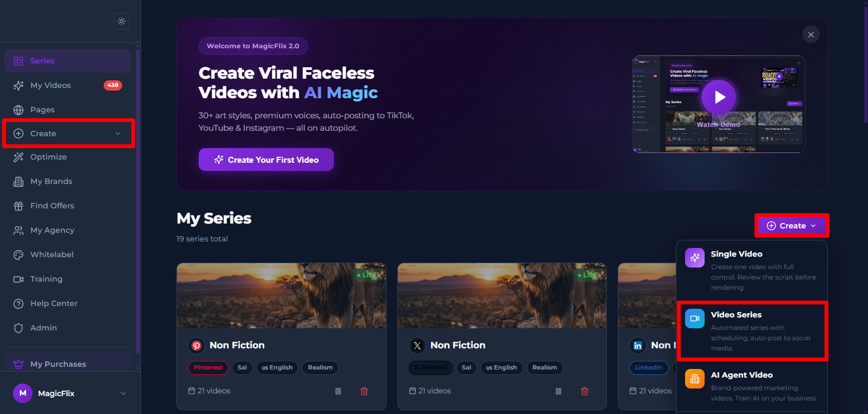
Task: Click the crown icon for My Purchases
Action: coord(18,364)
